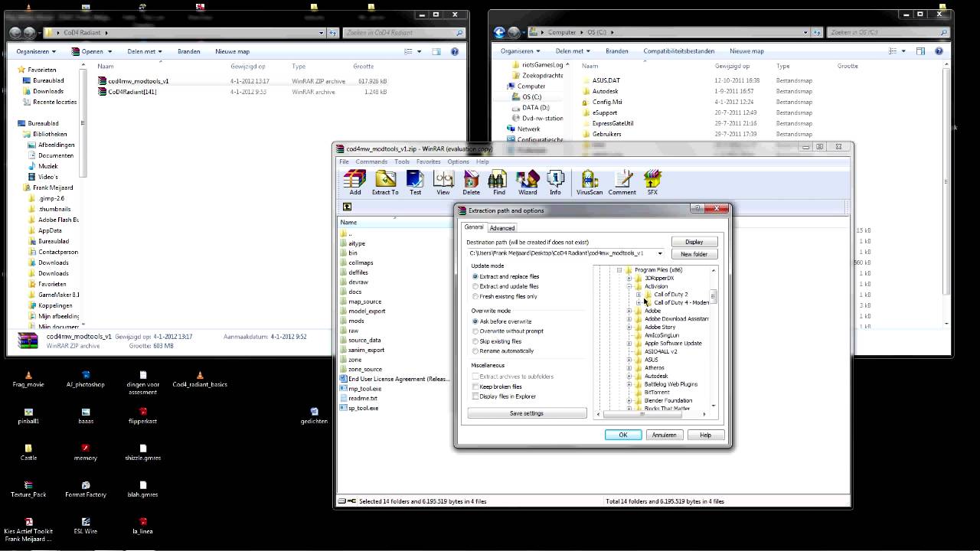Collapse the Activision tree node

629,286
